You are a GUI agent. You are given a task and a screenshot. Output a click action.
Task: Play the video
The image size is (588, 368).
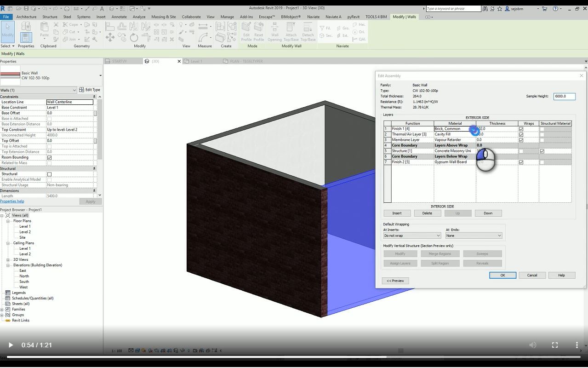(11, 345)
